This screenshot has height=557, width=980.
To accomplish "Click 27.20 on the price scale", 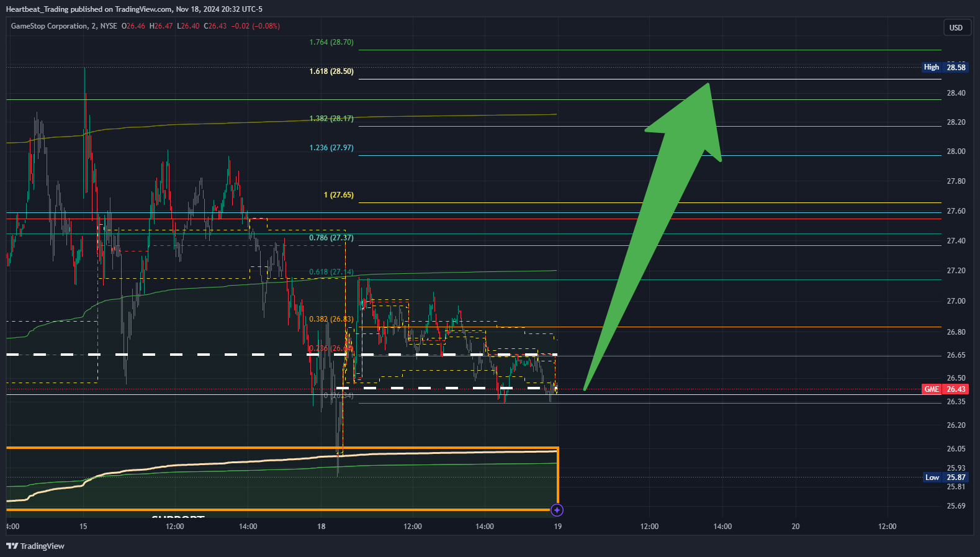I will tap(956, 271).
